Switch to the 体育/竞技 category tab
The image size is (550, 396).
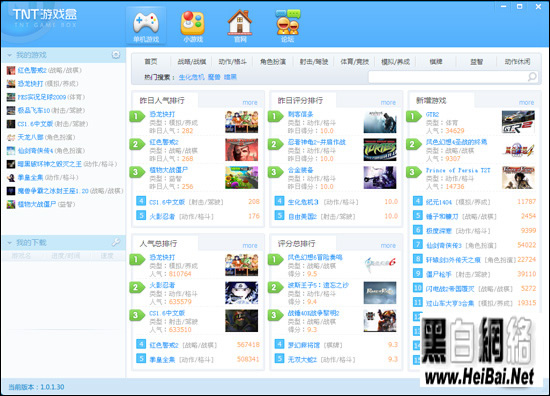[355, 62]
